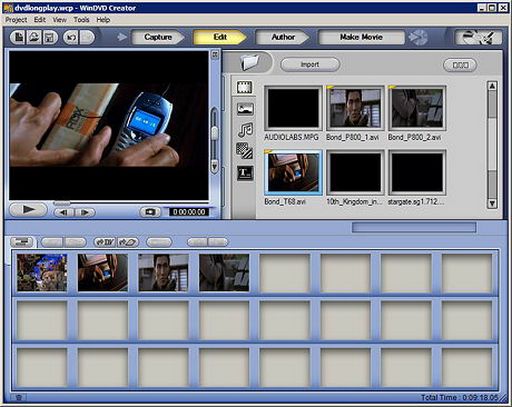Screen dimensions: 512x407
Task: Open the Tools menu
Action: pos(81,20)
